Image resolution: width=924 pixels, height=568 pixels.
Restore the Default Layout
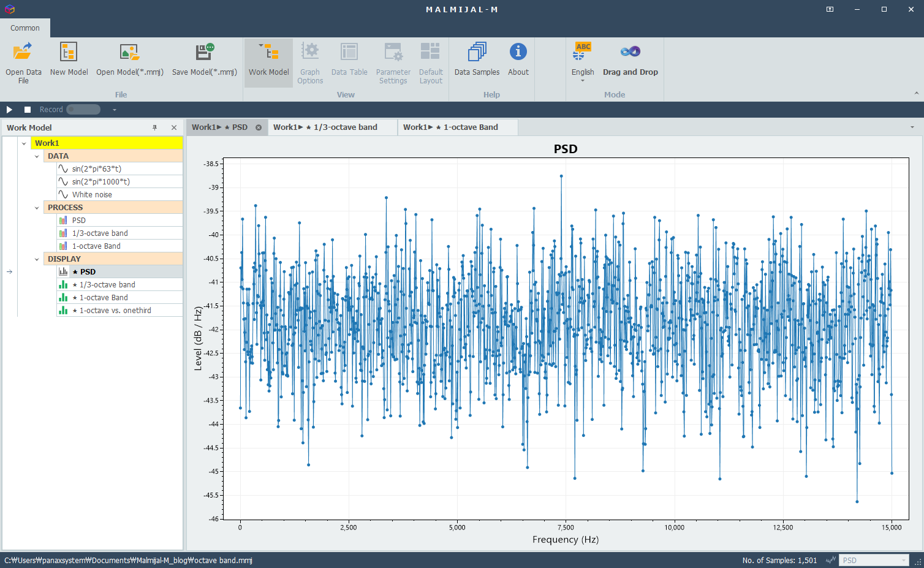[x=431, y=62]
